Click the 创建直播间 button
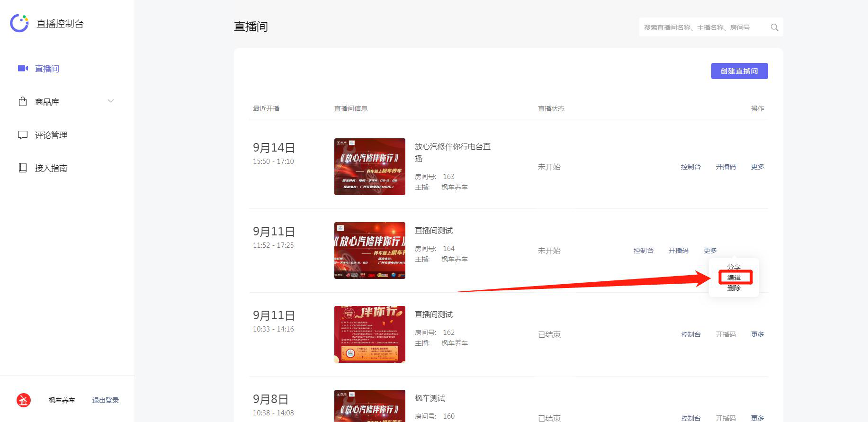Viewport: 868px width, 422px height. [739, 71]
